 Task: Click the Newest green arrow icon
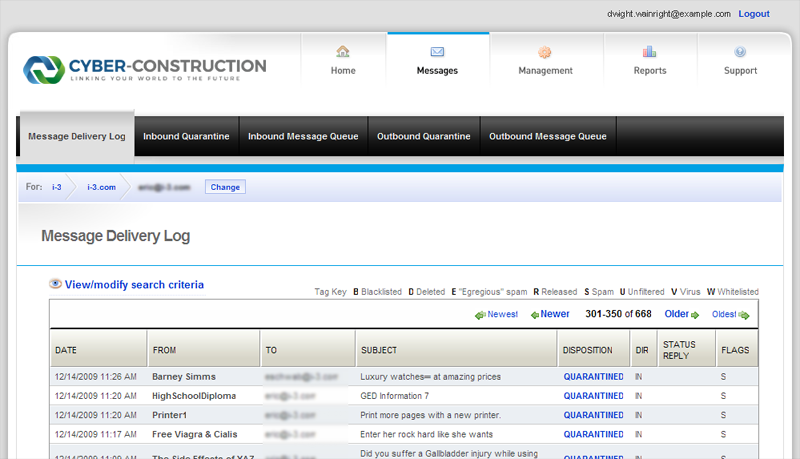[480, 315]
